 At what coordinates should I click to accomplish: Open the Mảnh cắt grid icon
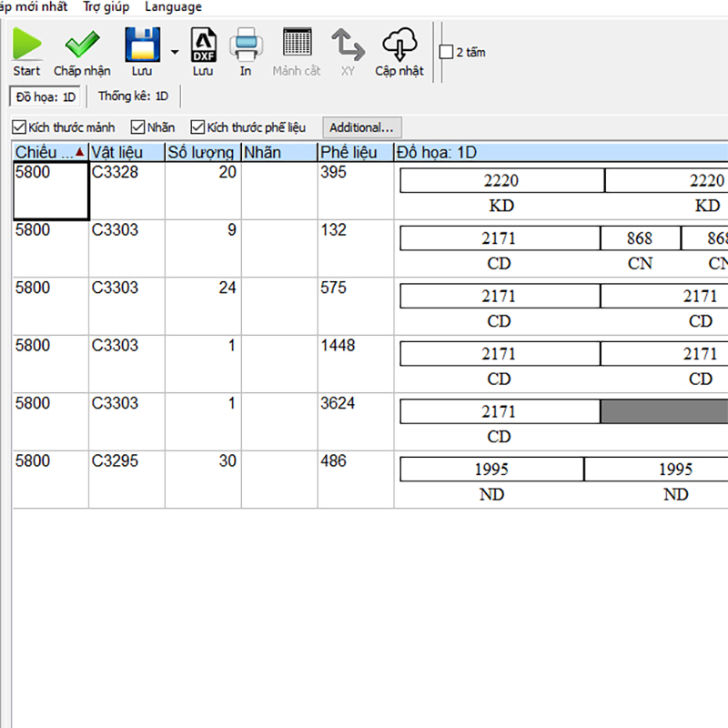click(297, 44)
